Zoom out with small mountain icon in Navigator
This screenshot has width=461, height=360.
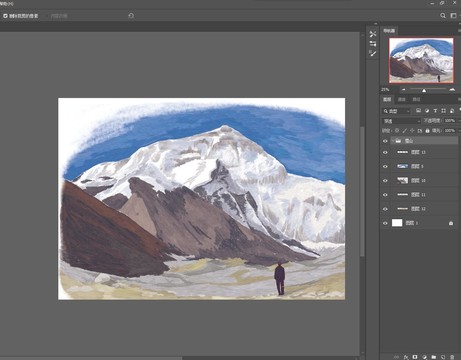click(404, 90)
